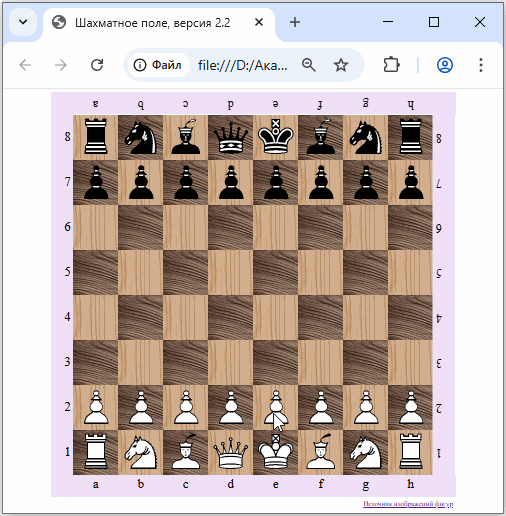Image resolution: width=506 pixels, height=516 pixels.
Task: Open the zoom magnifier in the address bar
Action: pos(309,65)
